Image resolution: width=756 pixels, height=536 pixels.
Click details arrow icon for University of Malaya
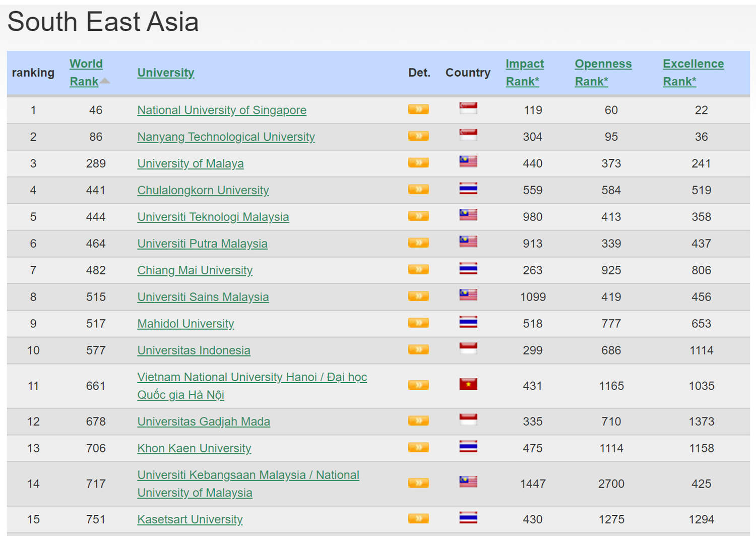418,163
